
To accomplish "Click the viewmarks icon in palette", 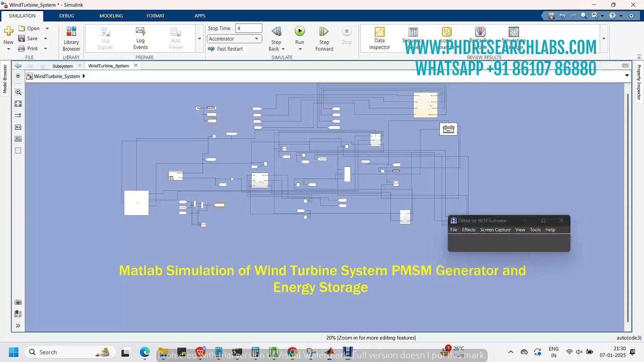I will pyautogui.click(x=18, y=314).
